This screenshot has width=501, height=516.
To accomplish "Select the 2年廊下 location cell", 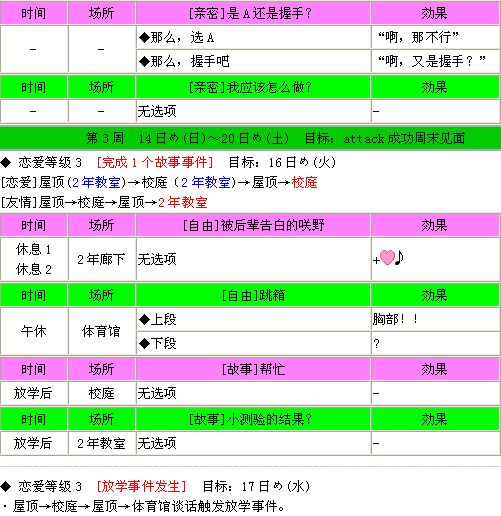I will coord(101,259).
